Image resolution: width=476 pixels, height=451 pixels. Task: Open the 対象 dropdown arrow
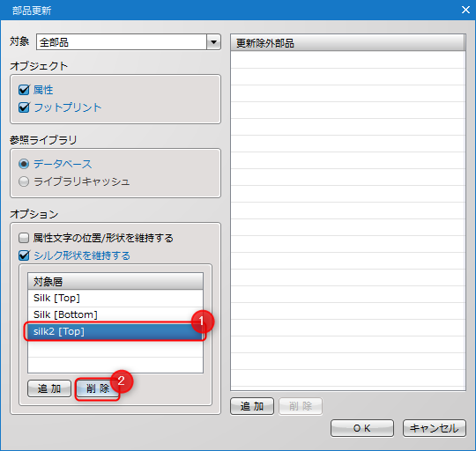point(213,42)
